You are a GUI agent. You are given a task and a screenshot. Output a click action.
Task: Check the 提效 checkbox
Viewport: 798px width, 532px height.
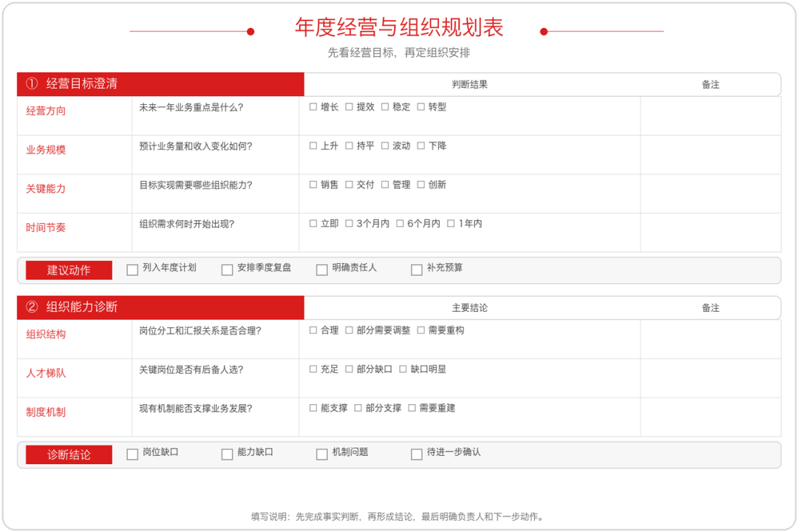coord(349,107)
